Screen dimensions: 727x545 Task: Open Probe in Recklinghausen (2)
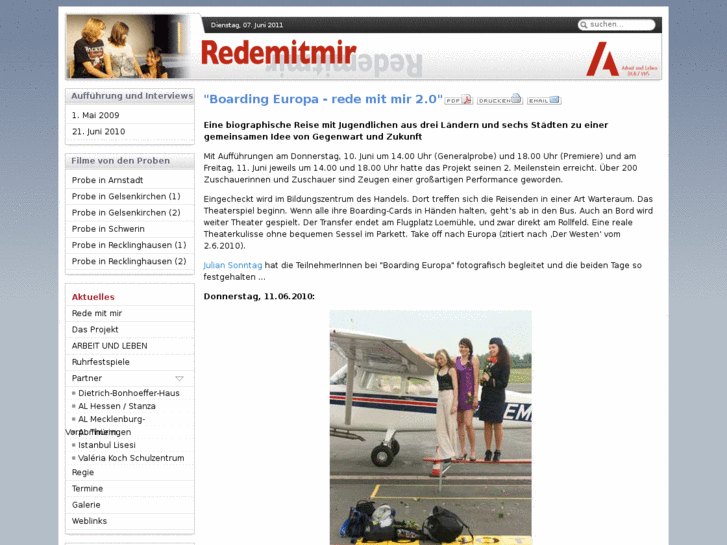coord(130,262)
